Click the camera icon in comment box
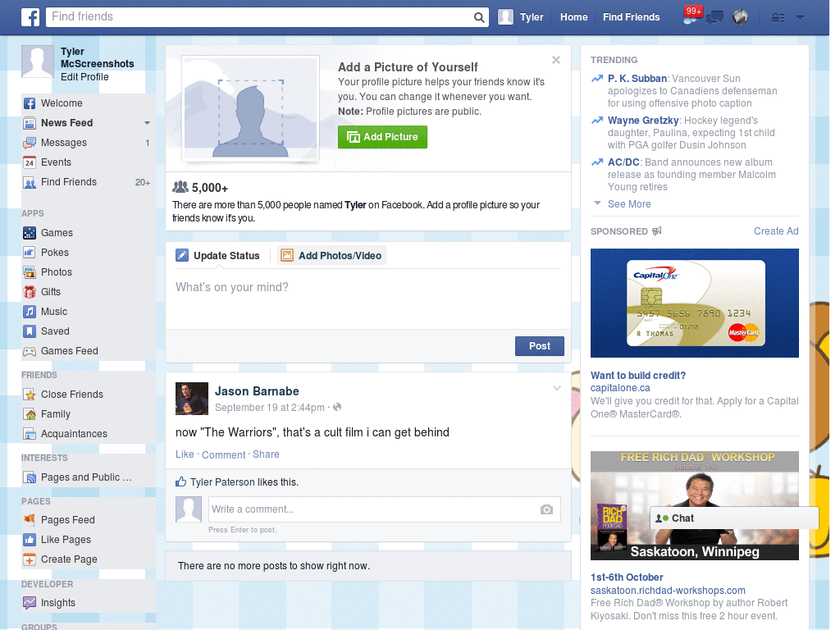 click(546, 509)
